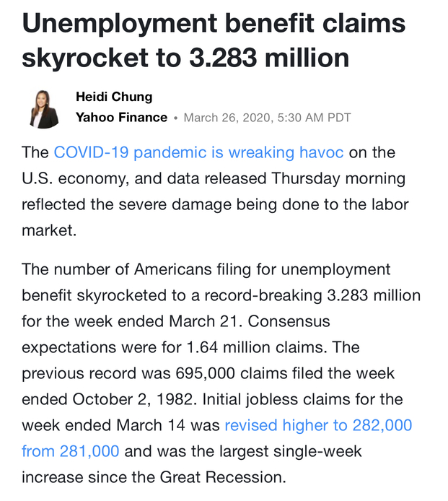Viewport: 448px width, 501px height.
Task: Click Heidi Chung's author profile photo
Action: point(44,108)
